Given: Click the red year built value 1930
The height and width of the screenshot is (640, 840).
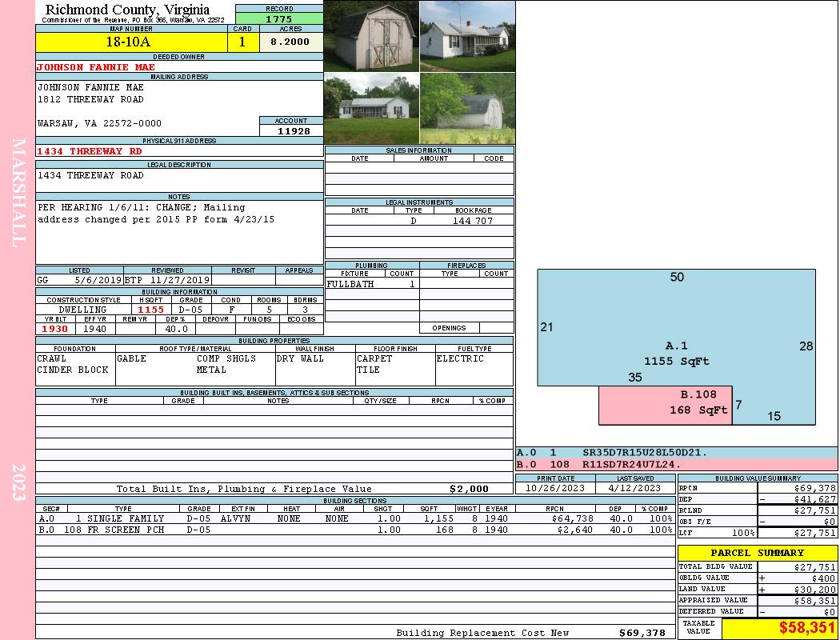Looking at the screenshot, I should 56,329.
